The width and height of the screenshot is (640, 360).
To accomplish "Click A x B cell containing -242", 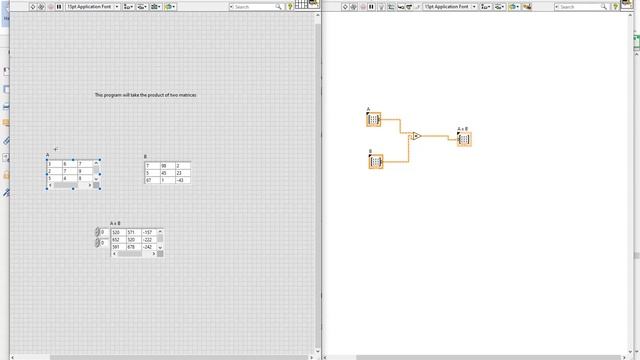I will tap(149, 247).
